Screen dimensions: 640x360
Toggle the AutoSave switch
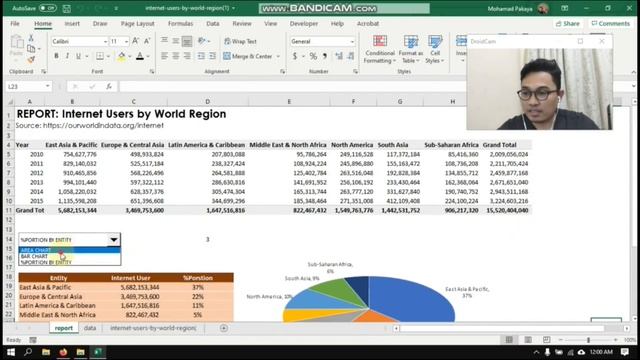coord(48,8)
